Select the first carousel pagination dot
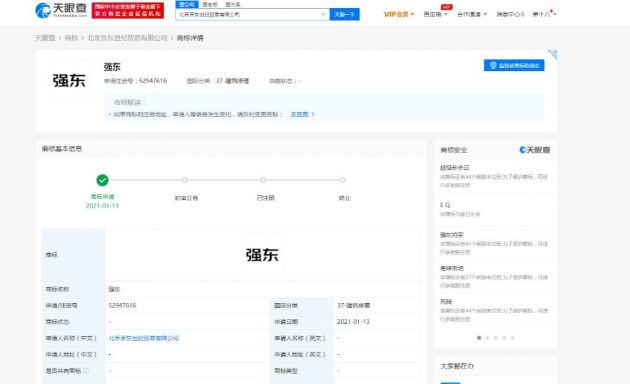 [x=479, y=338]
